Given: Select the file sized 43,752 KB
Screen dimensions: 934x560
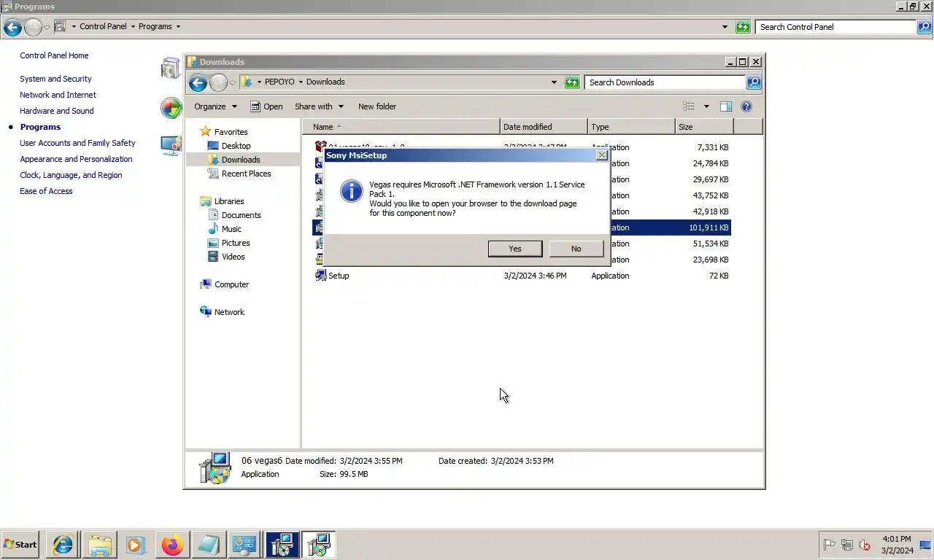Looking at the screenshot, I should point(522,195).
